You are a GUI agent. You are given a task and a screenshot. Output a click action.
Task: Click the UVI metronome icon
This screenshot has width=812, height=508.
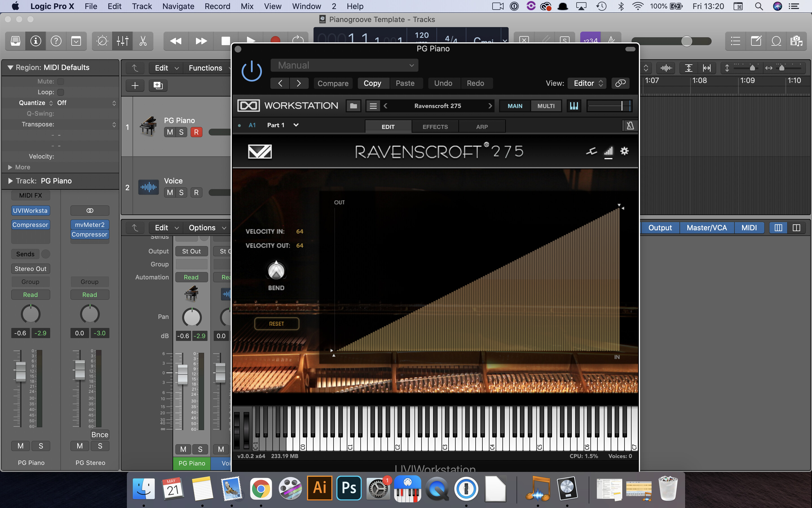point(630,126)
